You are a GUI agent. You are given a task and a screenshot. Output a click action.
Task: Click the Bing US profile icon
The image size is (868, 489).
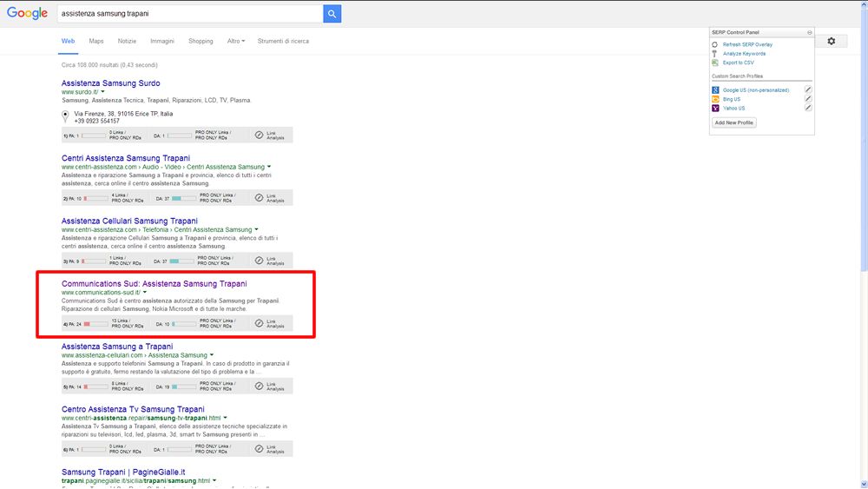coord(715,99)
